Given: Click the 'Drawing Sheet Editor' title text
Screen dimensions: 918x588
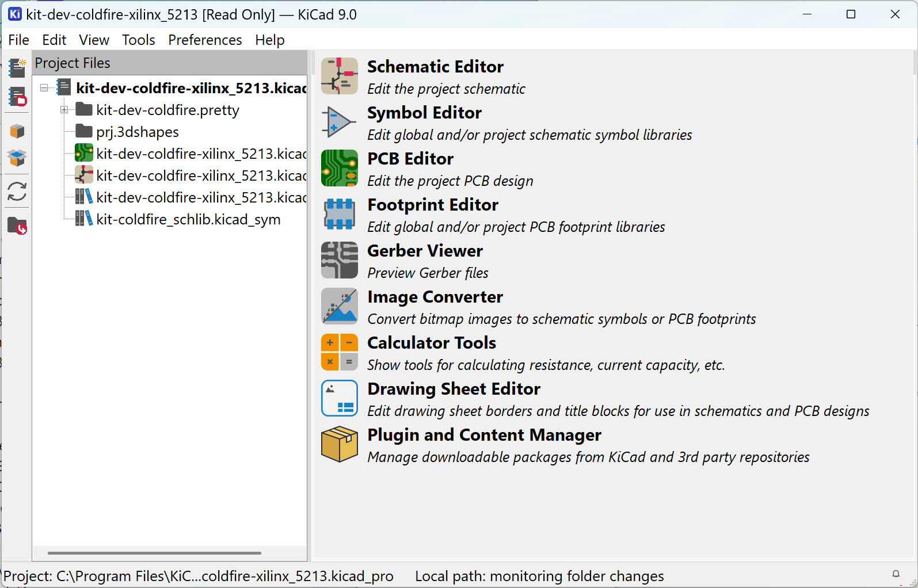Looking at the screenshot, I should pos(454,389).
